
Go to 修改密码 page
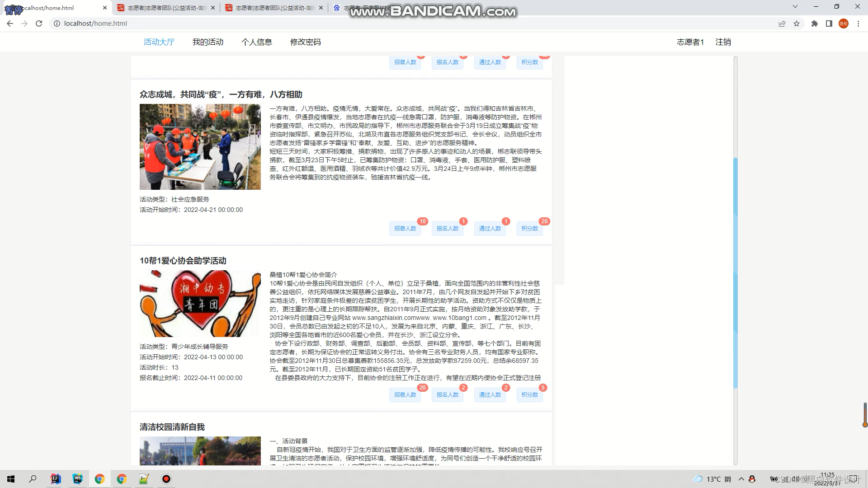305,42
